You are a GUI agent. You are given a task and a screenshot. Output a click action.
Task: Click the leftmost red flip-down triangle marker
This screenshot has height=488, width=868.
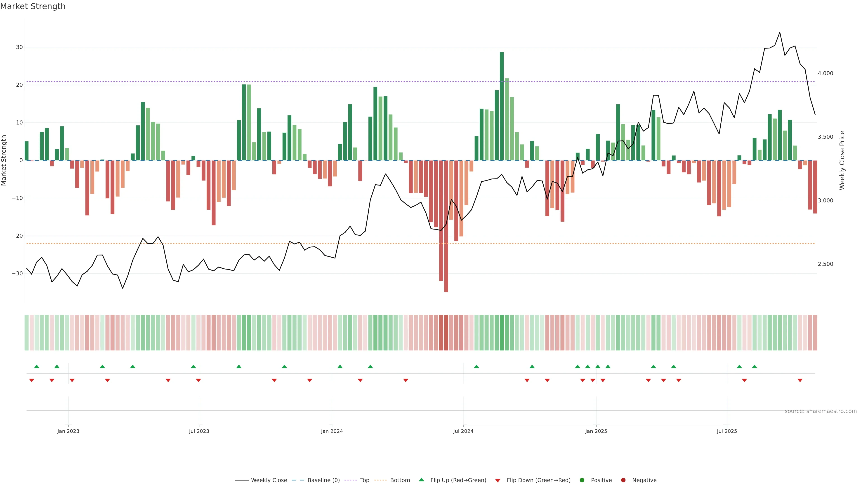tap(32, 380)
